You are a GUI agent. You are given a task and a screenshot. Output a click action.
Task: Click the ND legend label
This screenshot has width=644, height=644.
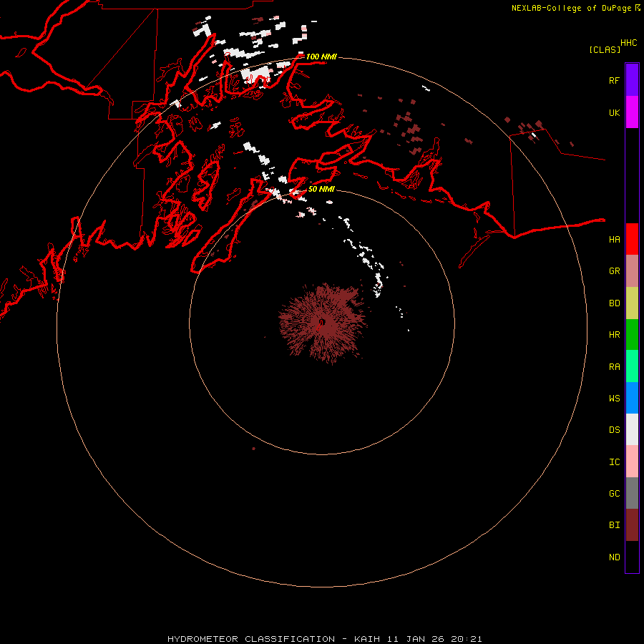pyautogui.click(x=614, y=557)
